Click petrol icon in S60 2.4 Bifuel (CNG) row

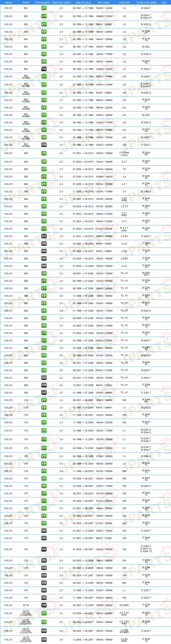[x=44, y=153]
